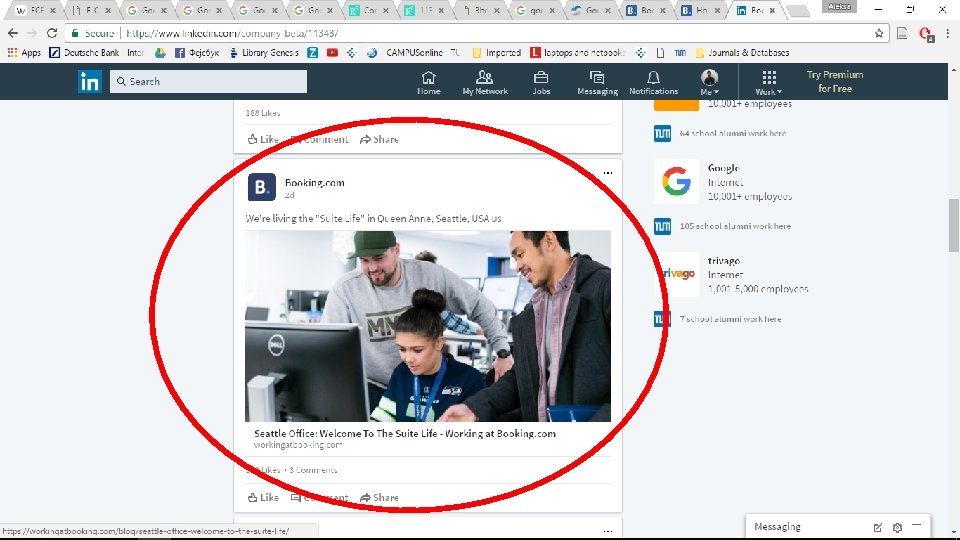The height and width of the screenshot is (540, 960).
Task: Like the Booking.com Seattle post
Action: (x=263, y=497)
